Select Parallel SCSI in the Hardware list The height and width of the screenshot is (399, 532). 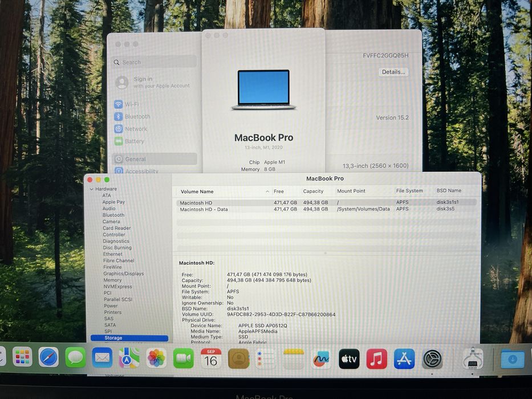(x=118, y=299)
